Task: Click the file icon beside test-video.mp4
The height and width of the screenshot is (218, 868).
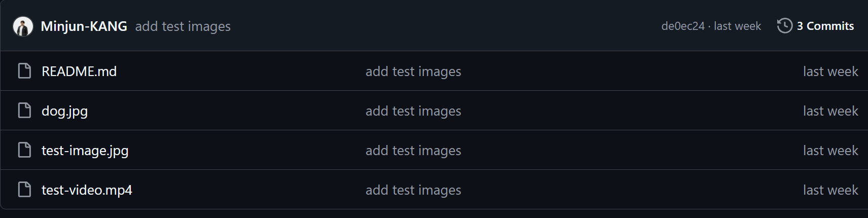Action: [x=24, y=190]
